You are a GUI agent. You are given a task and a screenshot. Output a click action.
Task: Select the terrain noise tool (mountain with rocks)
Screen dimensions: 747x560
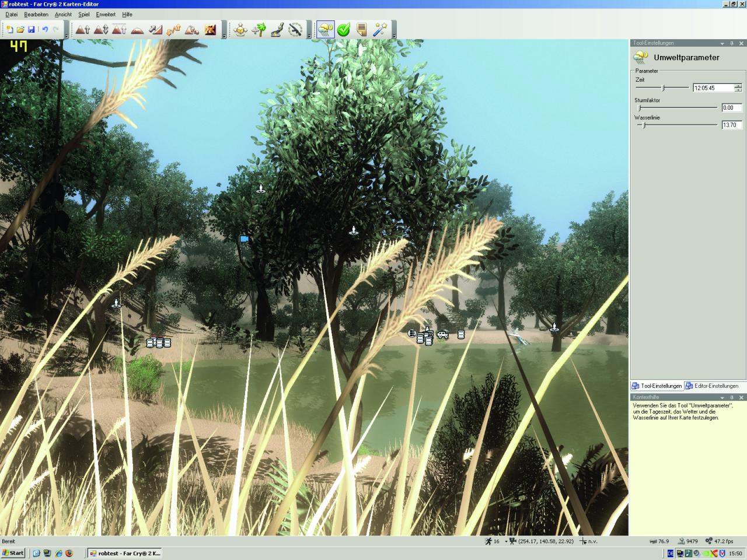[x=191, y=29]
